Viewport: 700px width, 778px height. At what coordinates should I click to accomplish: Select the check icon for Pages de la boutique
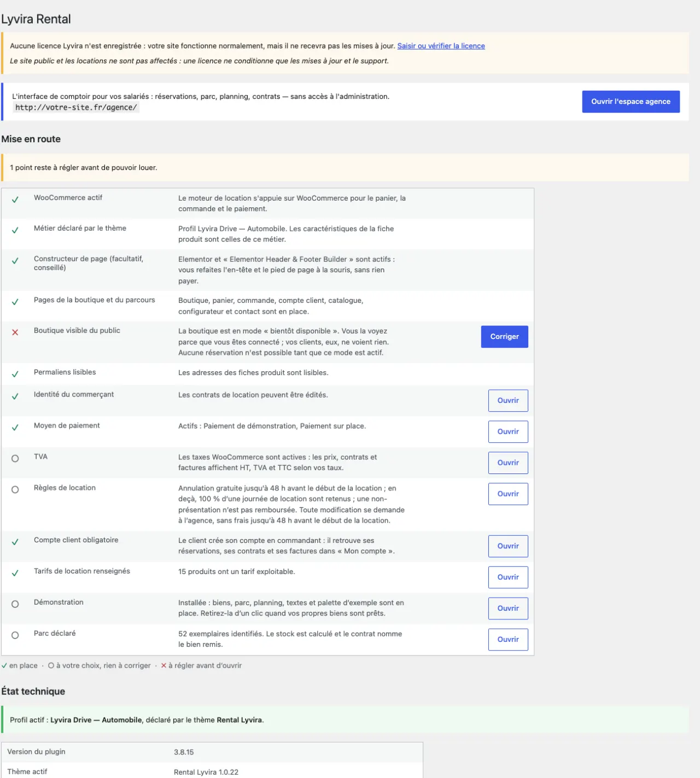tap(15, 302)
